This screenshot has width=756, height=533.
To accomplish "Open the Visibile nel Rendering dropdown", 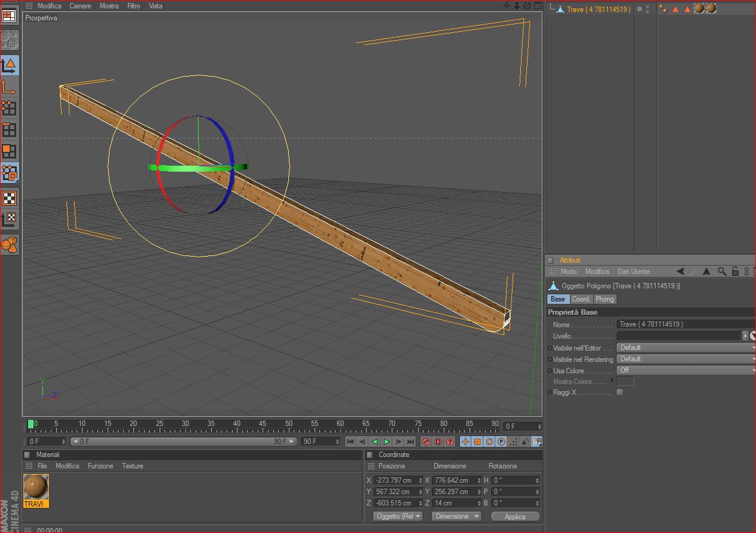I will pos(686,359).
